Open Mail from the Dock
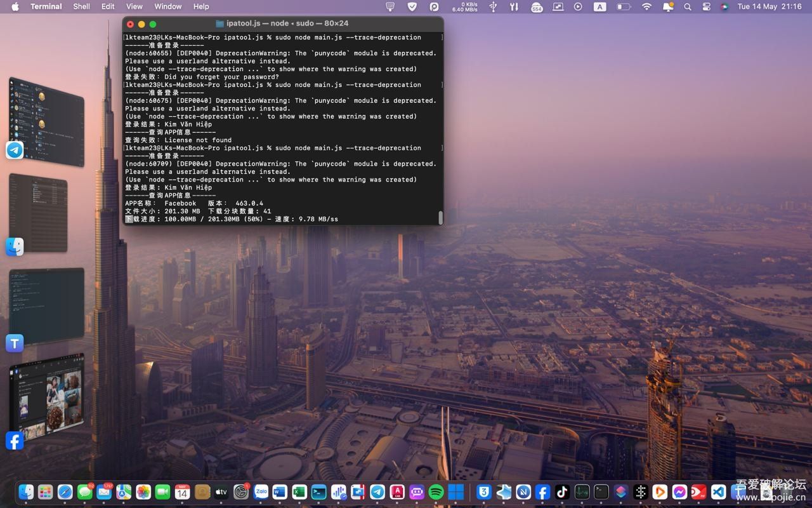Image resolution: width=812 pixels, height=508 pixels. 105,491
